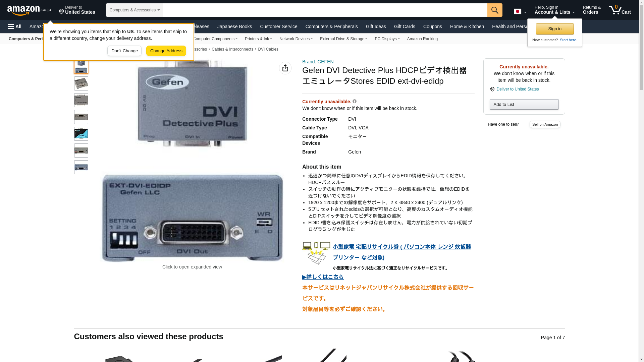Select the second product thumbnail

[x=81, y=83]
